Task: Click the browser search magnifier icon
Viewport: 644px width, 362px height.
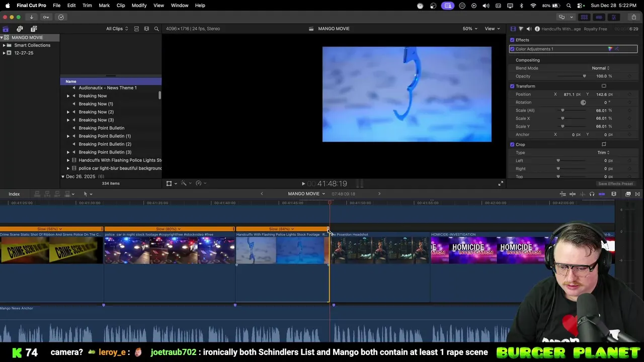Action: coord(156,29)
